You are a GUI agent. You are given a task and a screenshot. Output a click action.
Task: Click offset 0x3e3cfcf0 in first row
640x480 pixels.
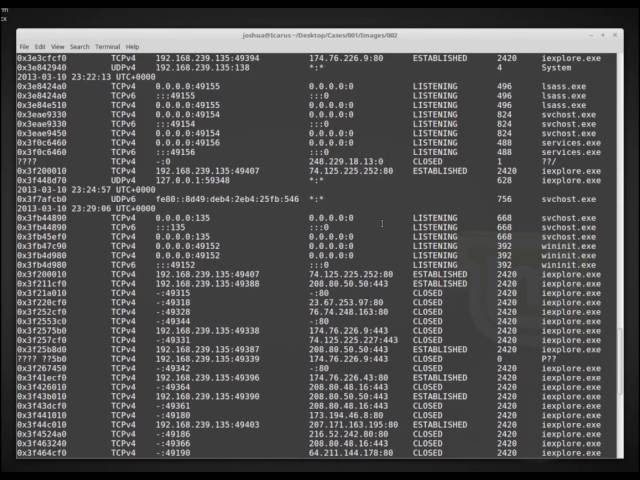42,58
